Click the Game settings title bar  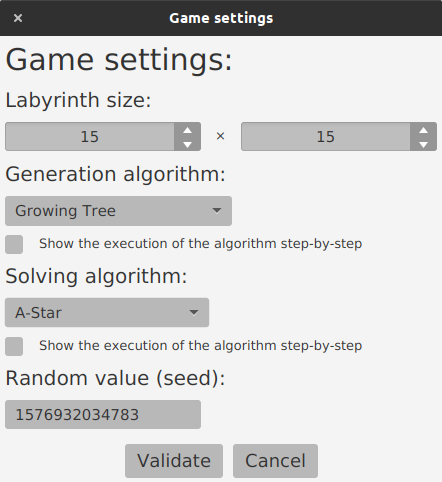pos(221,18)
